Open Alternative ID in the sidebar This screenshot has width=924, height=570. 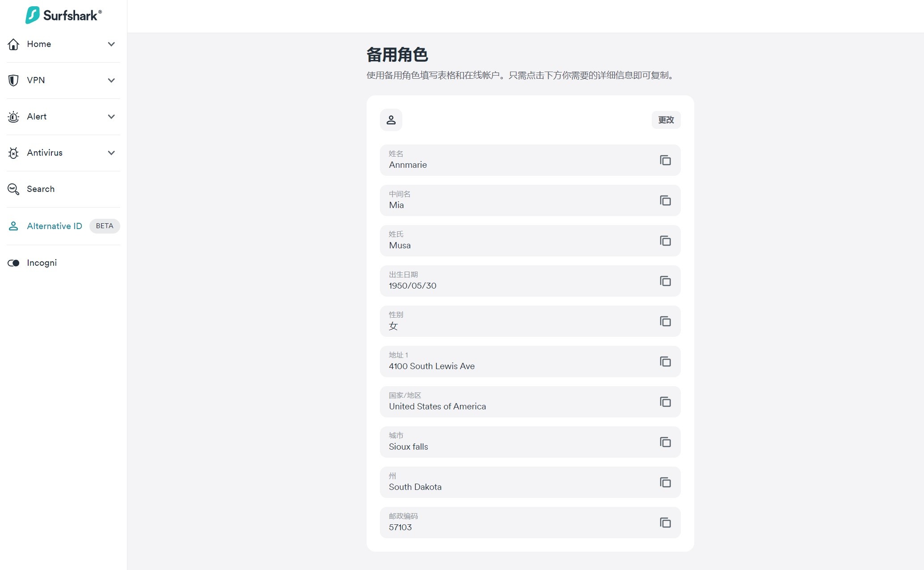click(x=54, y=226)
